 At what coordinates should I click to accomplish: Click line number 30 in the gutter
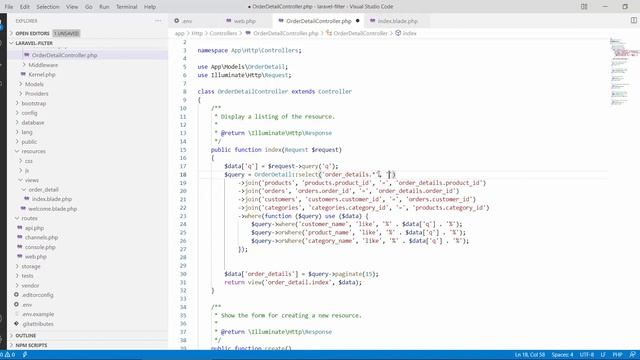pos(183,274)
